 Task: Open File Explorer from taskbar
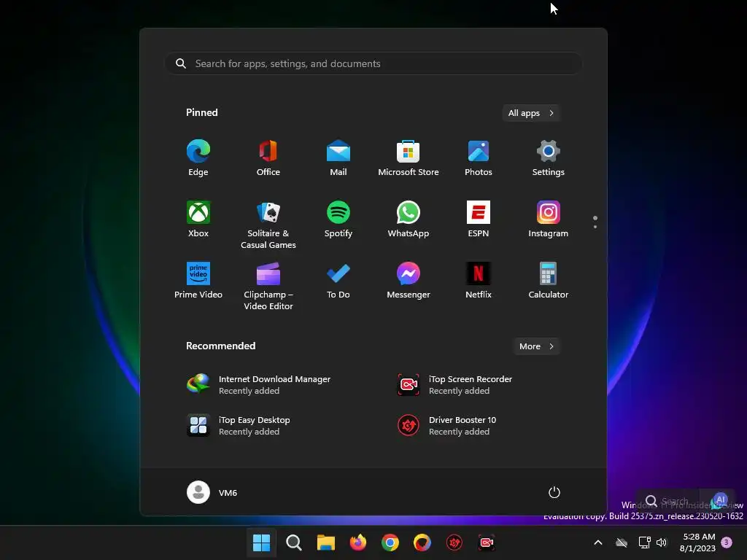326,542
